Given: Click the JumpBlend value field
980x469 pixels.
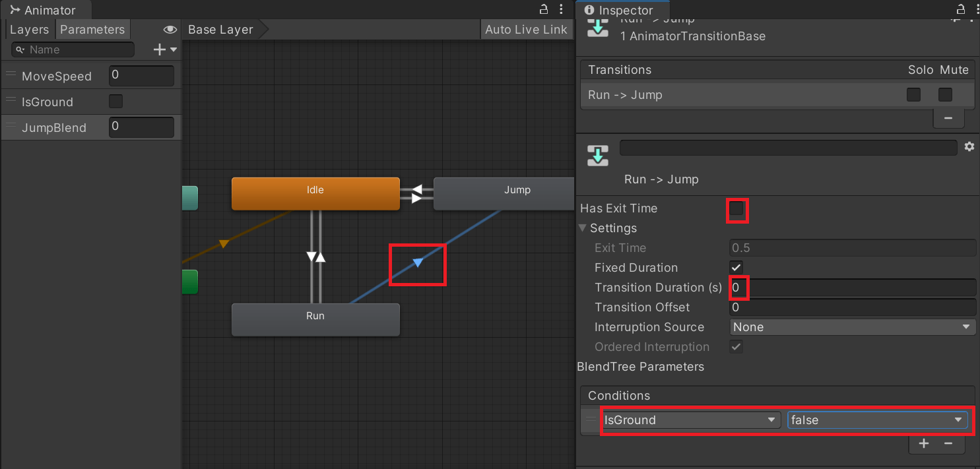Looking at the screenshot, I should (141, 127).
